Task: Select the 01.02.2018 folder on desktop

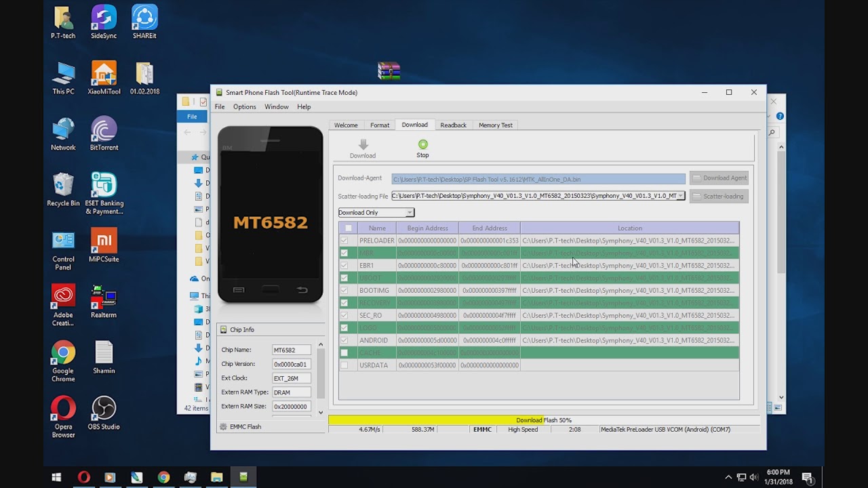Action: pyautogui.click(x=144, y=78)
